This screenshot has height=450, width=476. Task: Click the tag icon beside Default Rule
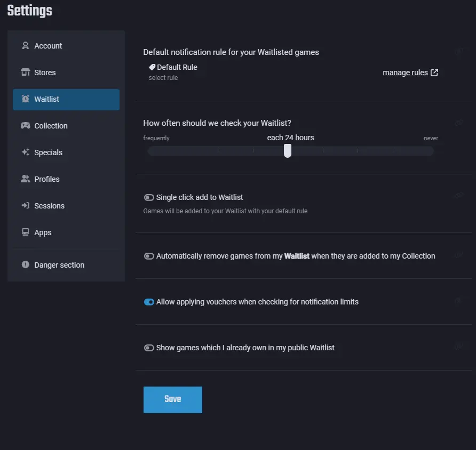pos(152,67)
